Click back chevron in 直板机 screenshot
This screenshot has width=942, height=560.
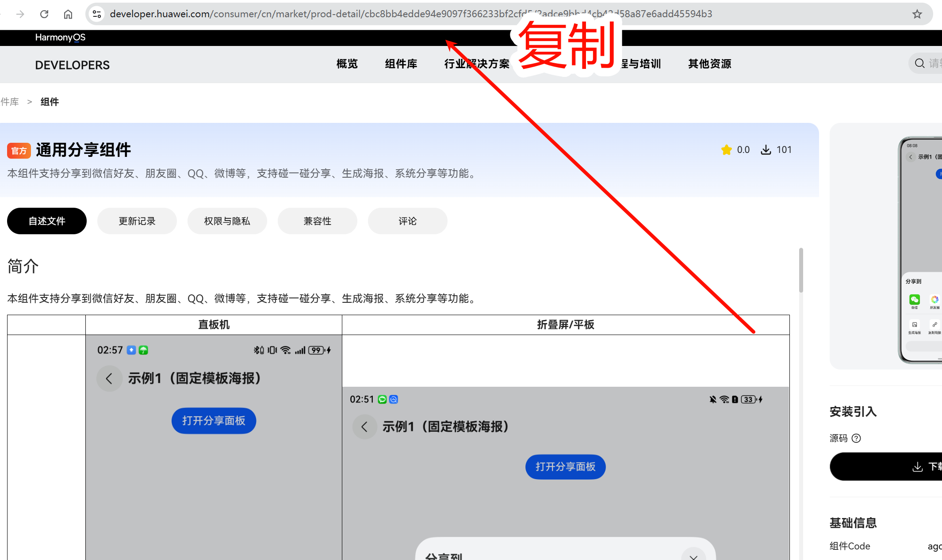(x=109, y=378)
